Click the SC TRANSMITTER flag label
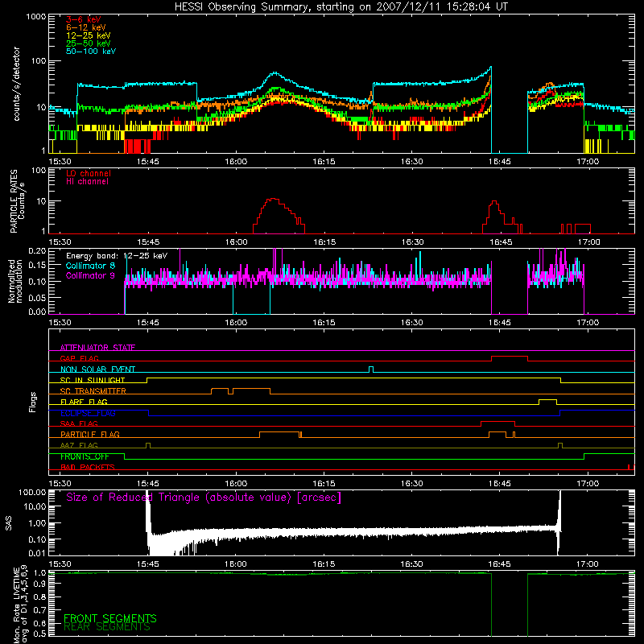 click(93, 391)
